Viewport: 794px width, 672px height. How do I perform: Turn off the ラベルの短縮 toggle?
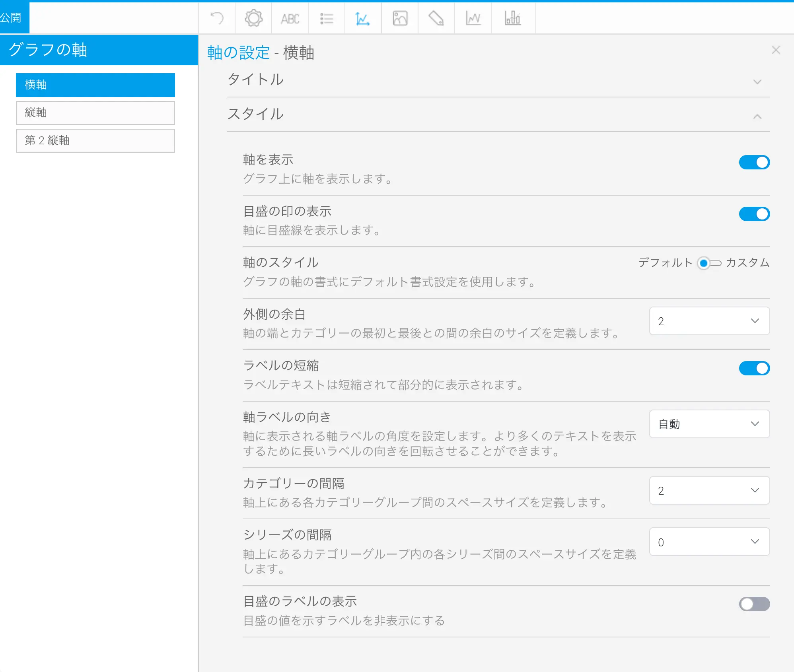coord(754,368)
